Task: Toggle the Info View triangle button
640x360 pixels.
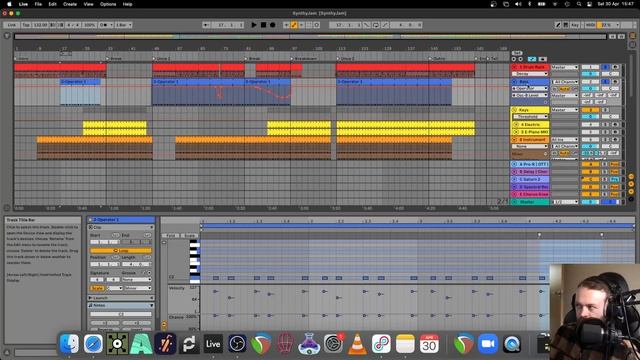Action: (x=7, y=352)
